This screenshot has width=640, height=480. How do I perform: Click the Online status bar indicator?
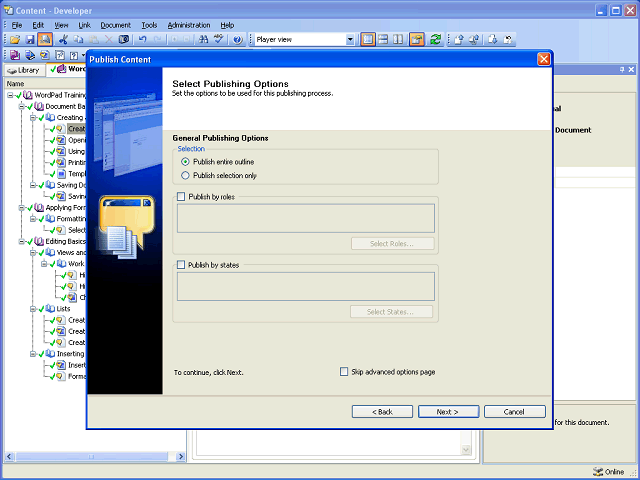pos(609,472)
